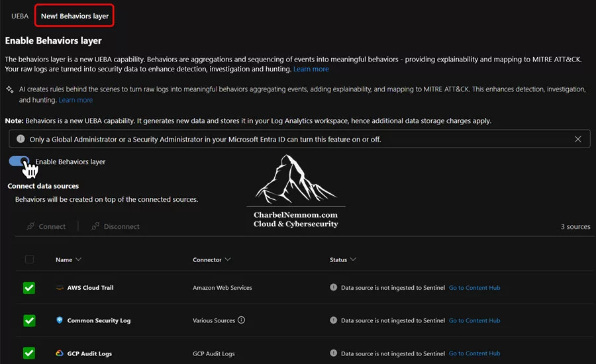
Task: Select the Common Security Log name text
Action: (x=99, y=320)
